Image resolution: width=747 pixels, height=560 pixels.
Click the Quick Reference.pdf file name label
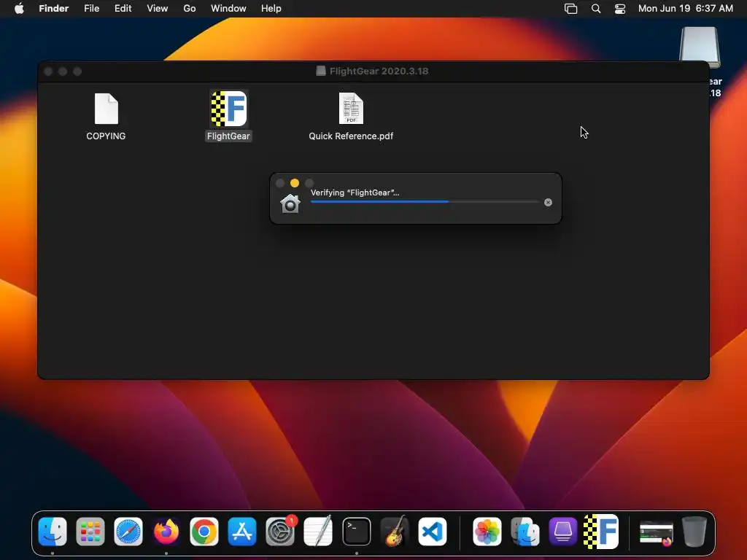351,136
